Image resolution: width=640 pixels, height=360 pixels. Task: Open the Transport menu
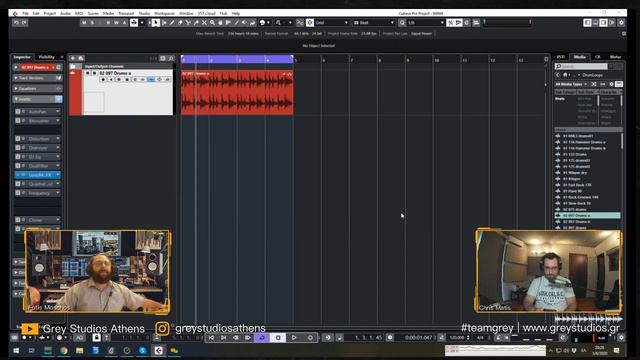[x=126, y=13]
